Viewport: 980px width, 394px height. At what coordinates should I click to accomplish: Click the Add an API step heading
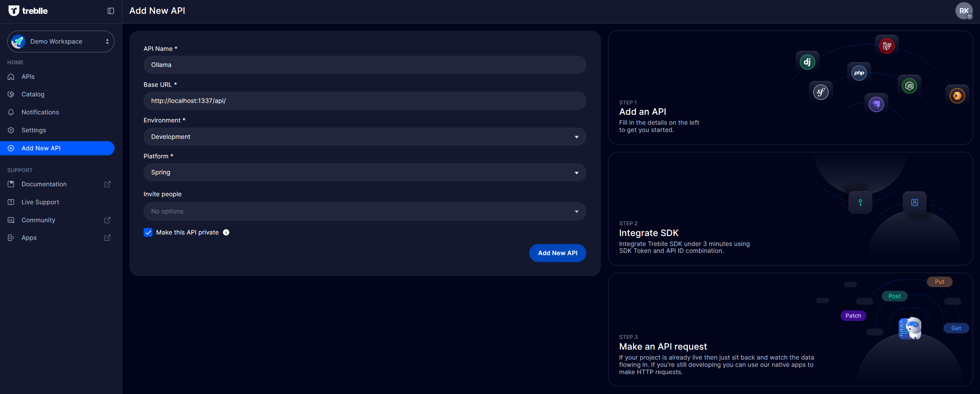coord(643,112)
